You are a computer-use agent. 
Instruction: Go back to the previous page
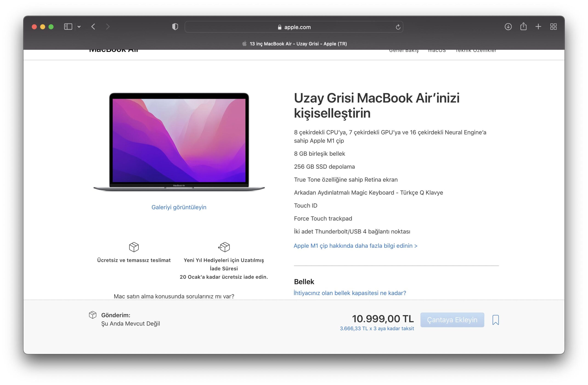point(93,27)
